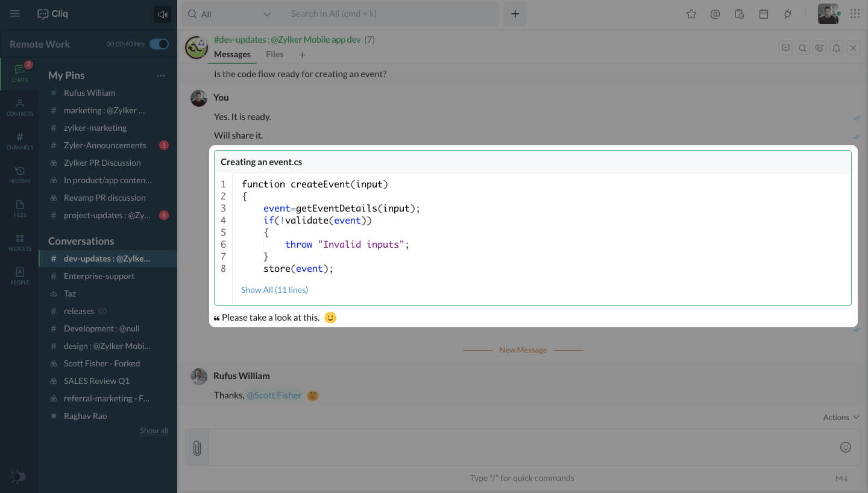Toggle the Remote Work switch
The height and width of the screenshot is (493, 868).
pos(159,44)
